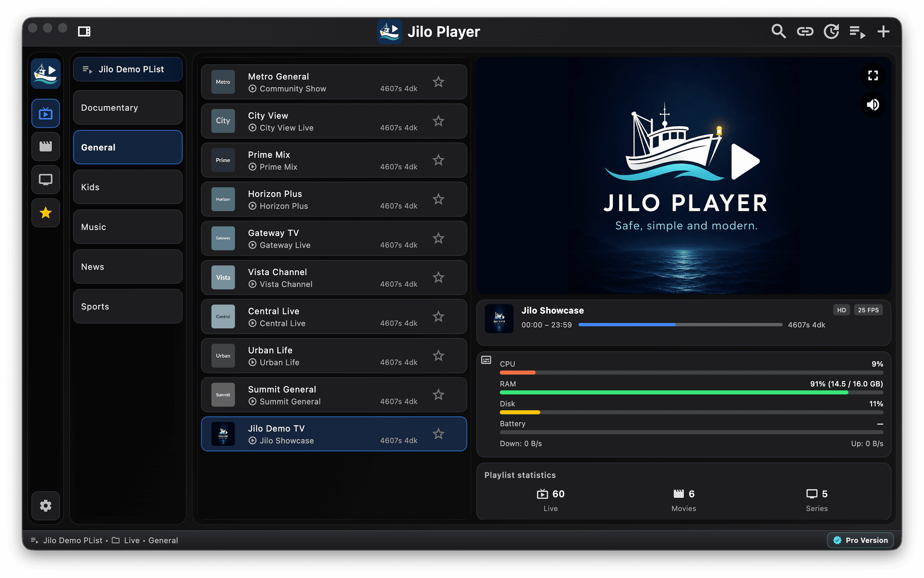Favorite Prime Mix with its star
924x578 pixels.
438,160
